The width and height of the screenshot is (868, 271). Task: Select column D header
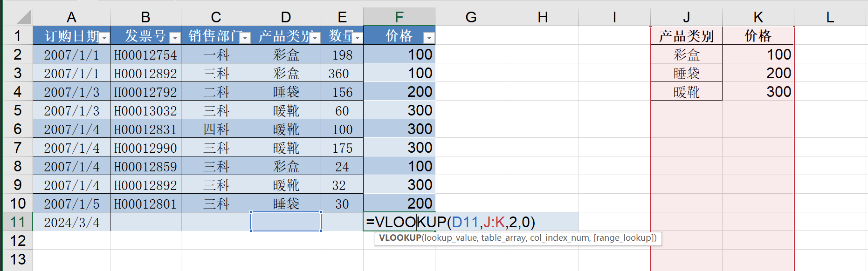click(286, 17)
